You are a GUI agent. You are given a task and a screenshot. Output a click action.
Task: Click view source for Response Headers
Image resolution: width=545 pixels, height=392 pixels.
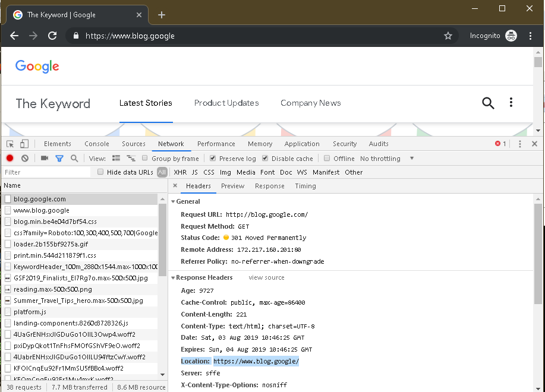pos(267,278)
